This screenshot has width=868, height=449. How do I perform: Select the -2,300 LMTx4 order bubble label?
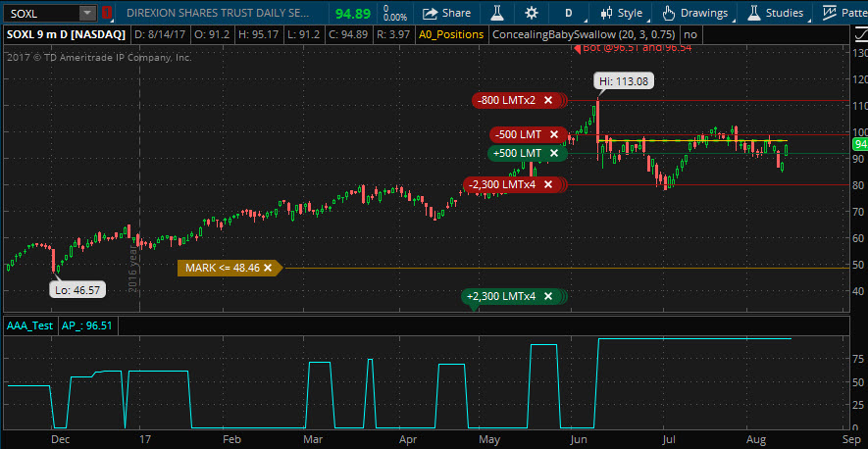click(502, 184)
